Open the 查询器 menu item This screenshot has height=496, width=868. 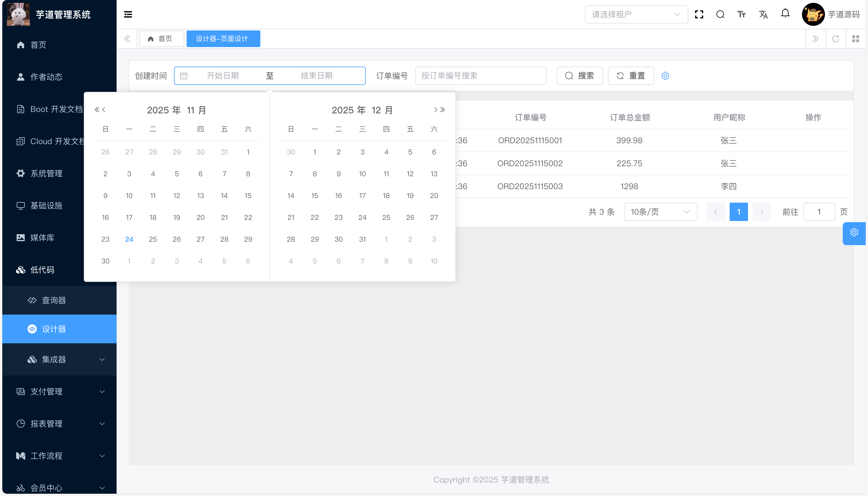click(x=53, y=301)
